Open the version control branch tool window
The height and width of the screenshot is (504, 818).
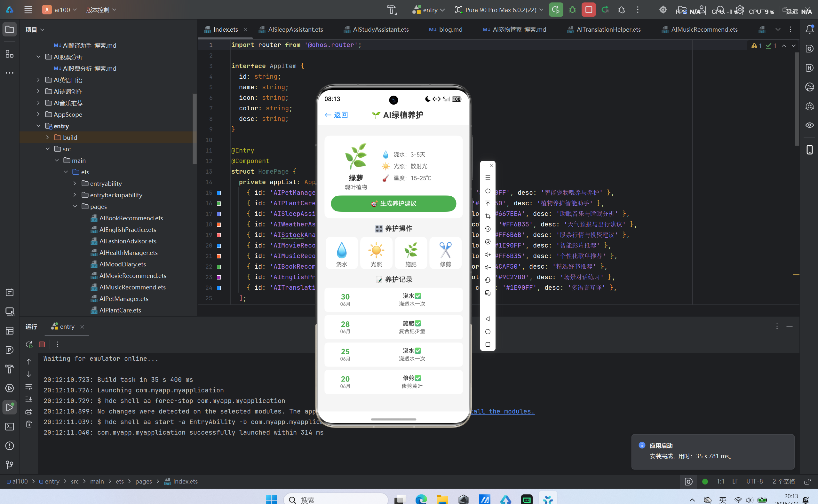(10, 465)
